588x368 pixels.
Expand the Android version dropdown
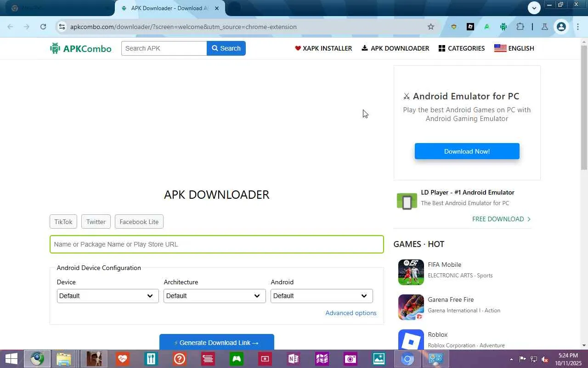click(x=322, y=296)
